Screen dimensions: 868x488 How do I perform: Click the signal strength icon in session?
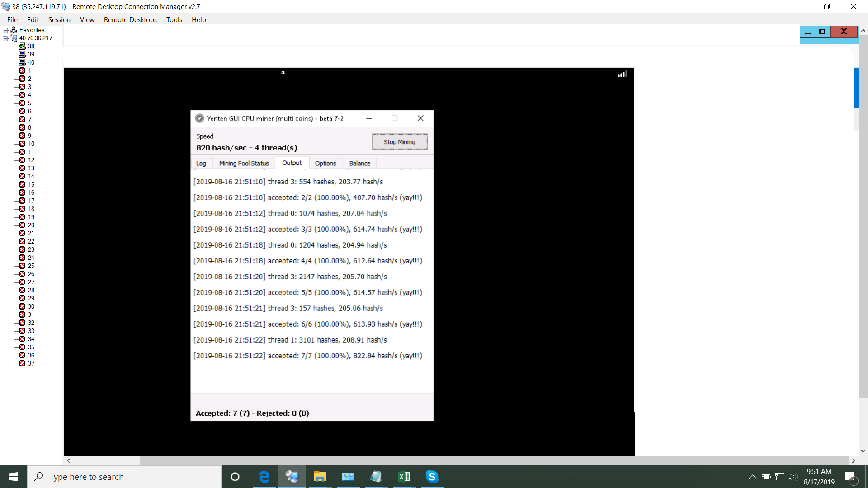(623, 74)
